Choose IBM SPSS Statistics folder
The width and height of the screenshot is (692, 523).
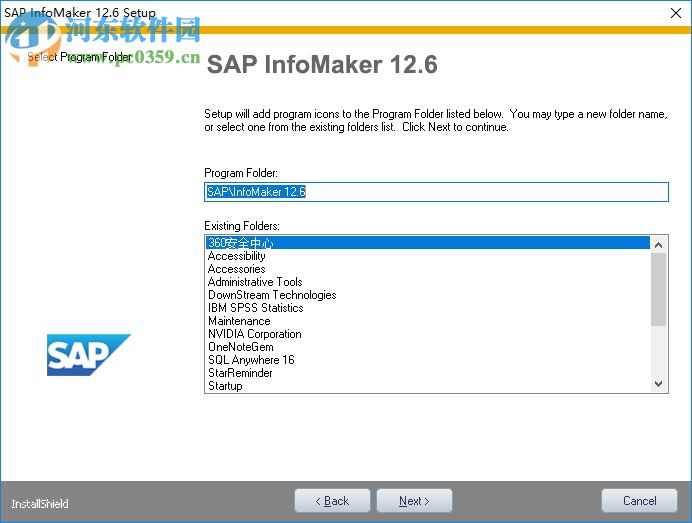point(428,308)
